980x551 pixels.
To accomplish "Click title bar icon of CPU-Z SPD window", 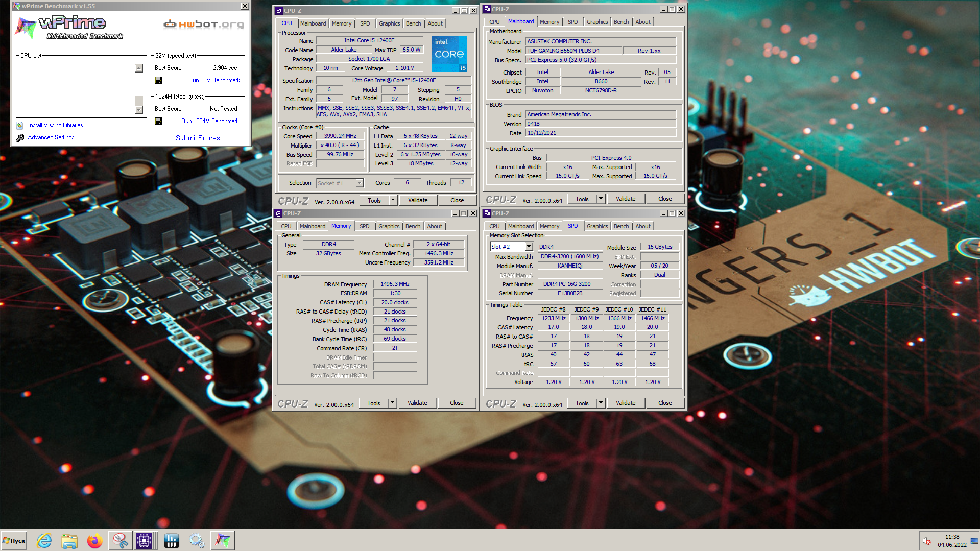I will coord(487,213).
